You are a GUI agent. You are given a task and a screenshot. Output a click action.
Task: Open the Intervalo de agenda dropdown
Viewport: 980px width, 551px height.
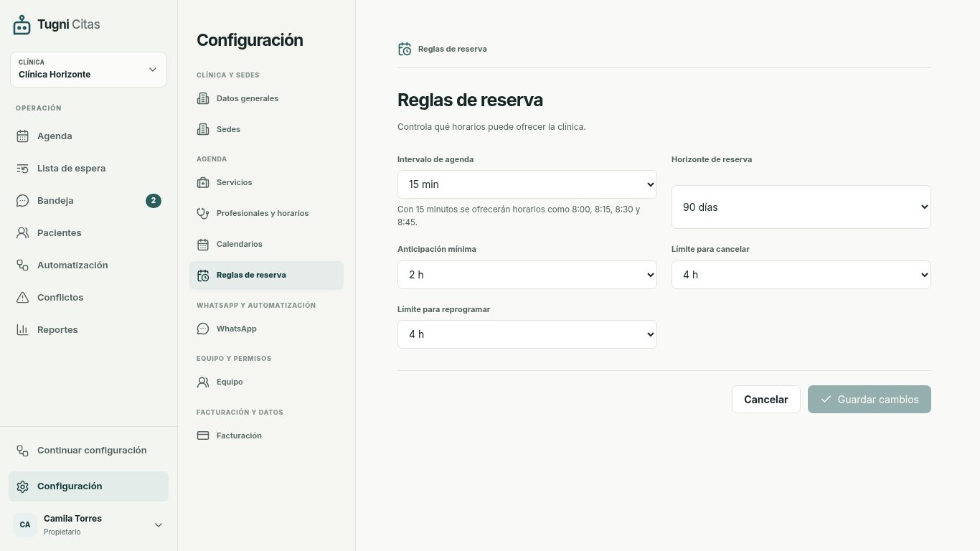(527, 184)
